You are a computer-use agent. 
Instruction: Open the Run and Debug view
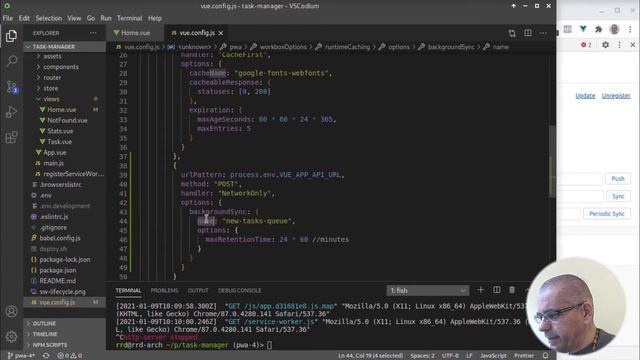[x=11, y=112]
